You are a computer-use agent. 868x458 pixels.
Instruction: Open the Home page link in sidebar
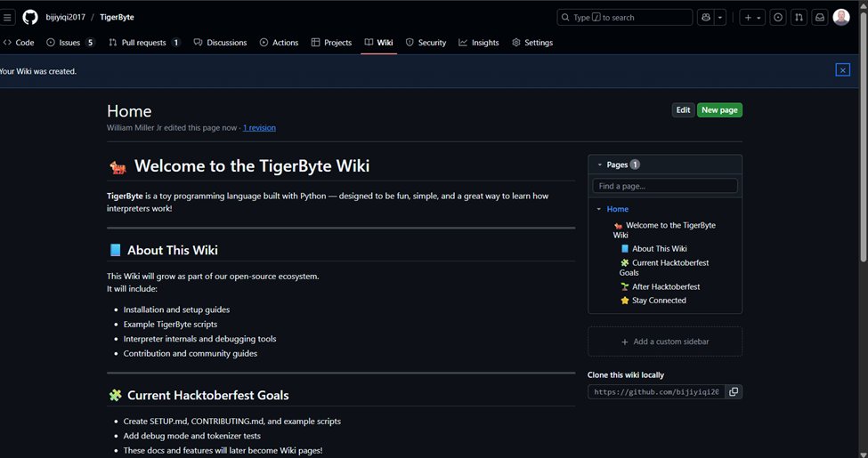tap(617, 209)
